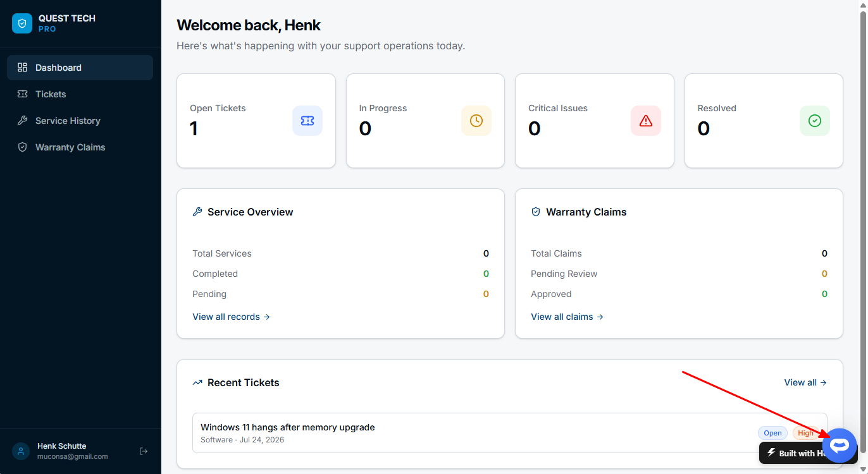Open the blue chat bubble widget
Screen dimensions: 868x474
pyautogui.click(x=840, y=446)
